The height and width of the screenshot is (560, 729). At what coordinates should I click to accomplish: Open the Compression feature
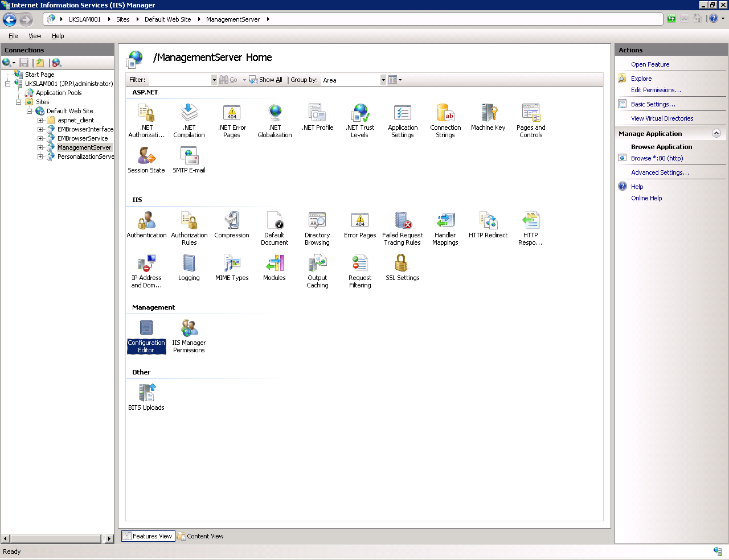pyautogui.click(x=232, y=225)
